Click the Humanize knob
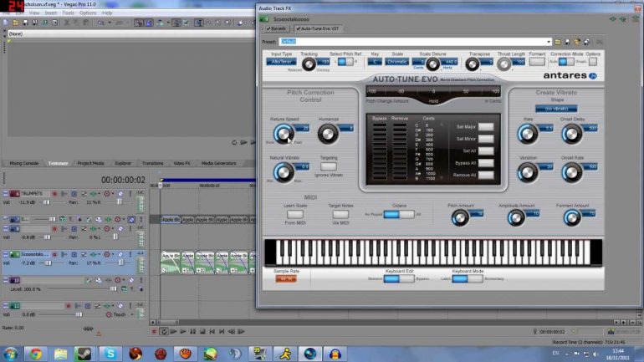Viewport: 644px width, 362px height. (x=328, y=134)
